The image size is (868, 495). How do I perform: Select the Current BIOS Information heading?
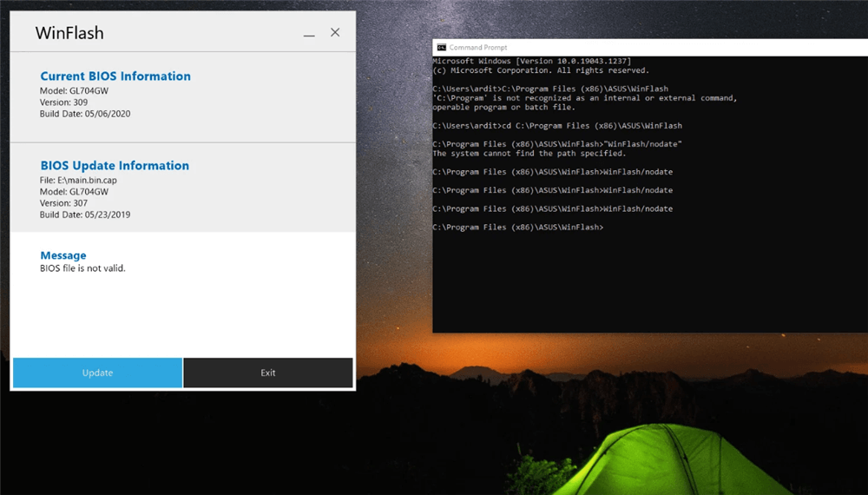115,76
